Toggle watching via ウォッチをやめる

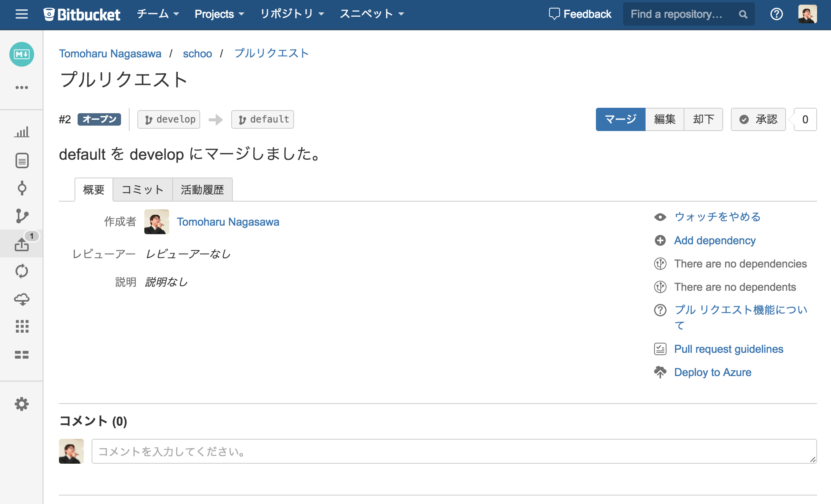coord(717,217)
